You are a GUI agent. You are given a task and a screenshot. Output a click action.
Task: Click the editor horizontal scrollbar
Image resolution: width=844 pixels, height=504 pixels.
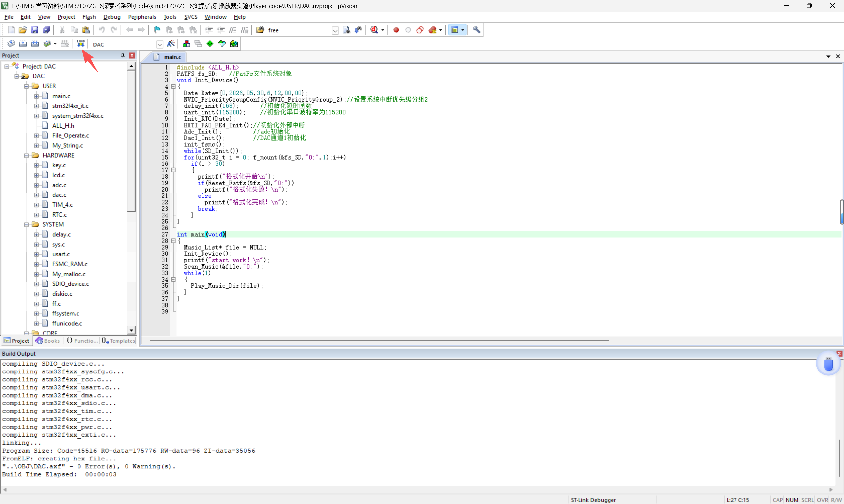(x=379, y=340)
